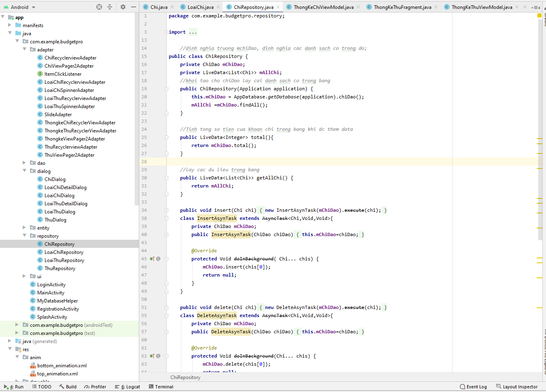This screenshot has width=546, height=392.
Task: Close the ChiRepository.java tab
Action: [278, 7]
